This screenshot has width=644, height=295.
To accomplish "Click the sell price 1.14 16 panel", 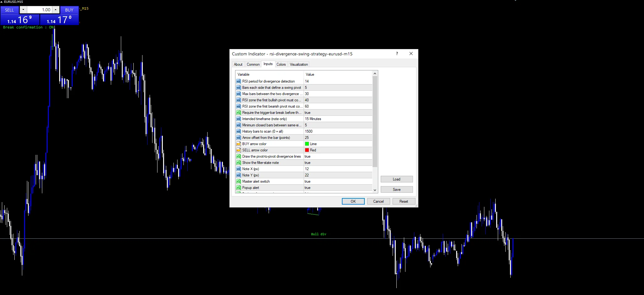I will [20, 20].
